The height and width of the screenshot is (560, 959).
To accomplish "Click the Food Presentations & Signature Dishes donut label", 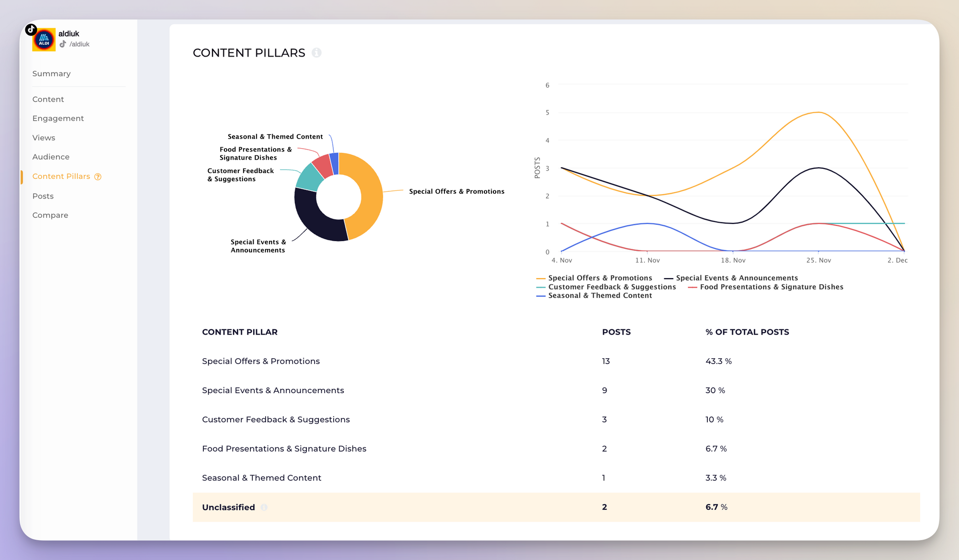I will [256, 153].
